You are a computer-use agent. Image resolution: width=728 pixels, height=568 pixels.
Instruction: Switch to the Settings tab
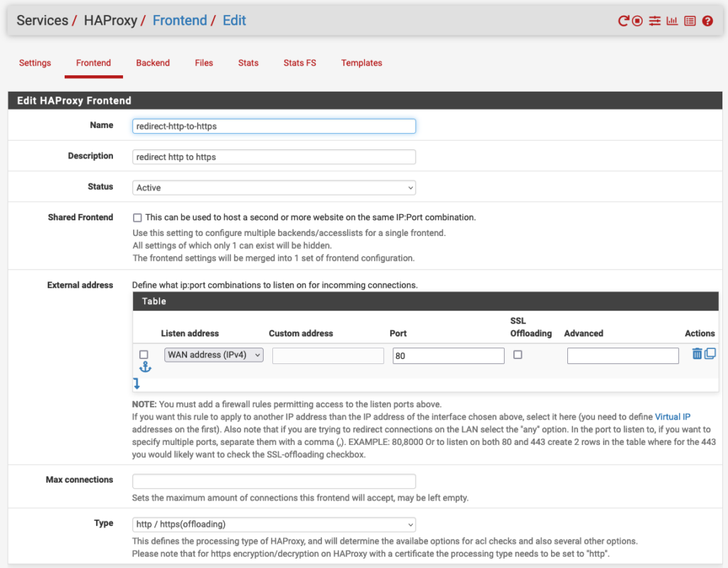point(35,63)
